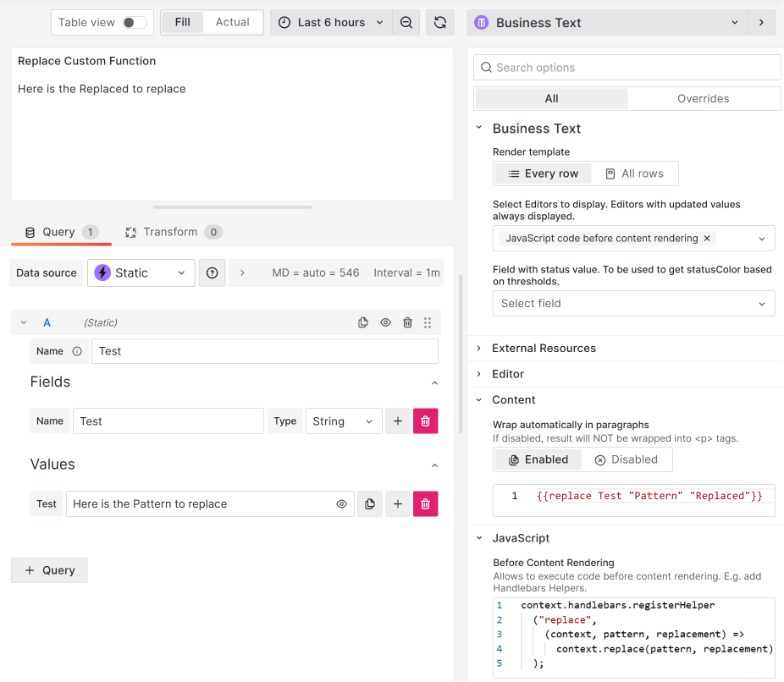Click inside the Search options field
This screenshot has width=784, height=682.
click(x=627, y=67)
